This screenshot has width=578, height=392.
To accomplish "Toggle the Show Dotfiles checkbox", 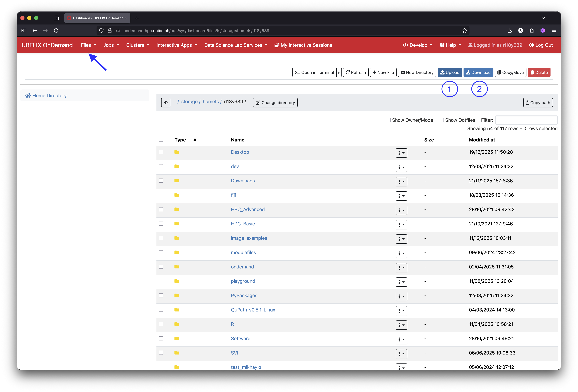I will coord(441,120).
